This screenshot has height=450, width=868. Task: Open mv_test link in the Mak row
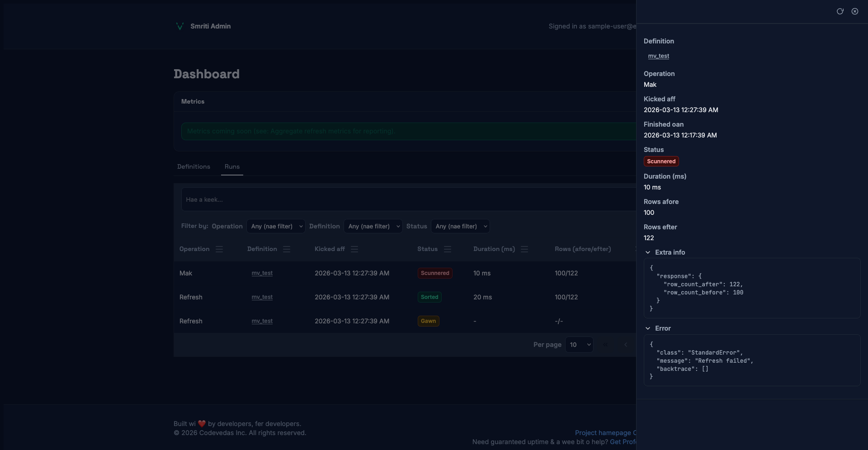(262, 273)
